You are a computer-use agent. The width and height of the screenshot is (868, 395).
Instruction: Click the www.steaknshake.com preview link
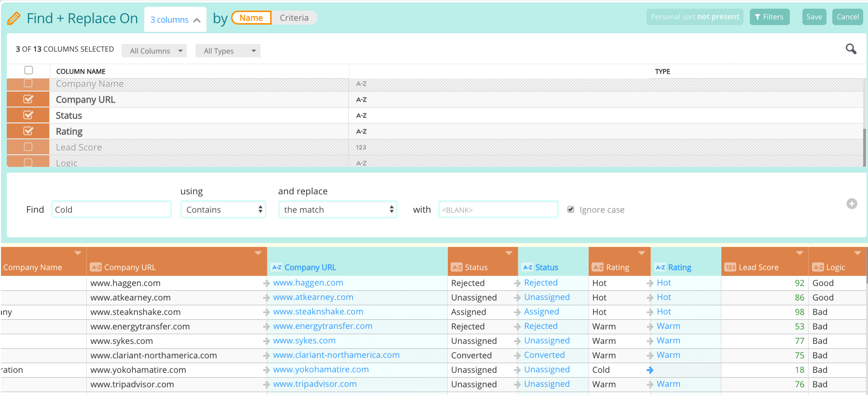coord(318,312)
